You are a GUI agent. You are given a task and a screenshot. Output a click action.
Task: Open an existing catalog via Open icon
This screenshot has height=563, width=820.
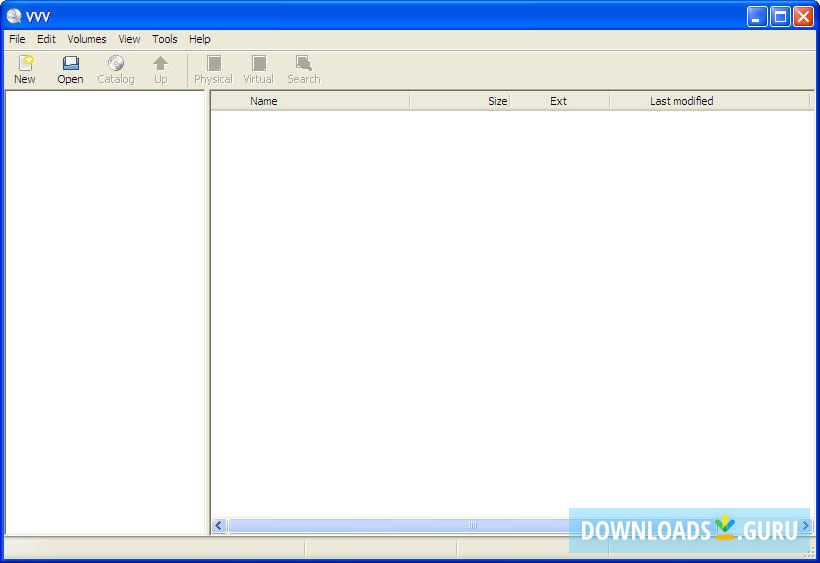pyautogui.click(x=70, y=70)
